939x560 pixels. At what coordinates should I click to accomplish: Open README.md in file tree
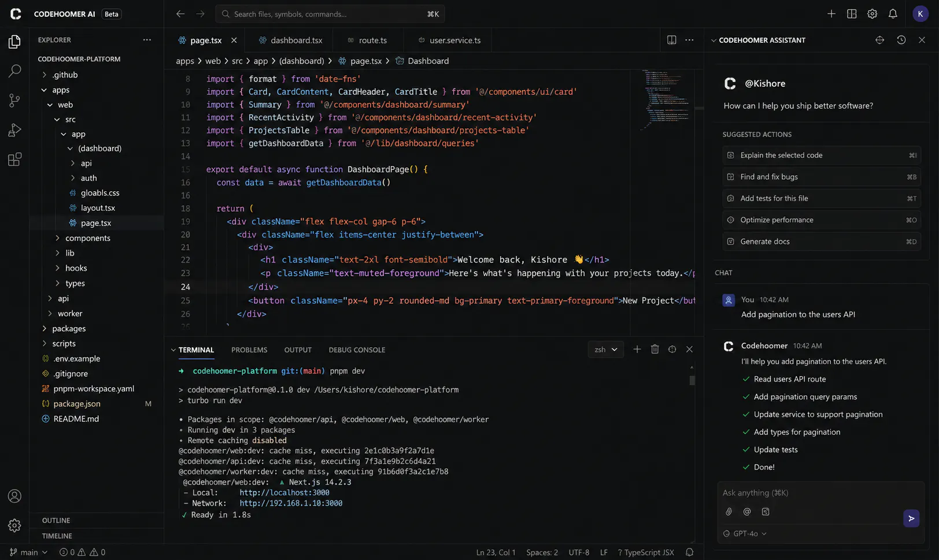[x=76, y=418]
